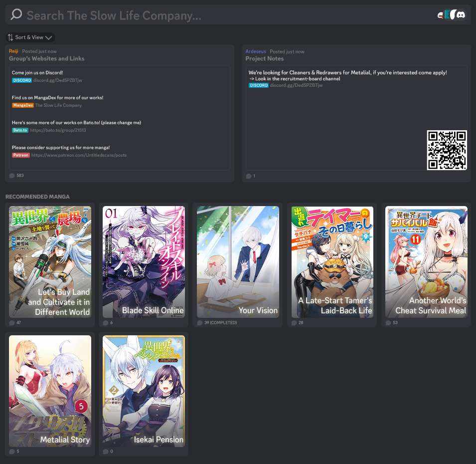Click The Slow Life Company MangaDex link

58,105
